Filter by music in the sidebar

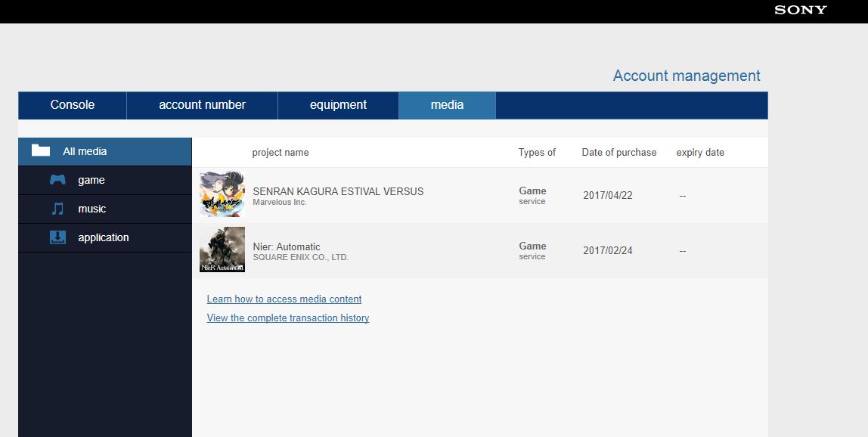105,209
